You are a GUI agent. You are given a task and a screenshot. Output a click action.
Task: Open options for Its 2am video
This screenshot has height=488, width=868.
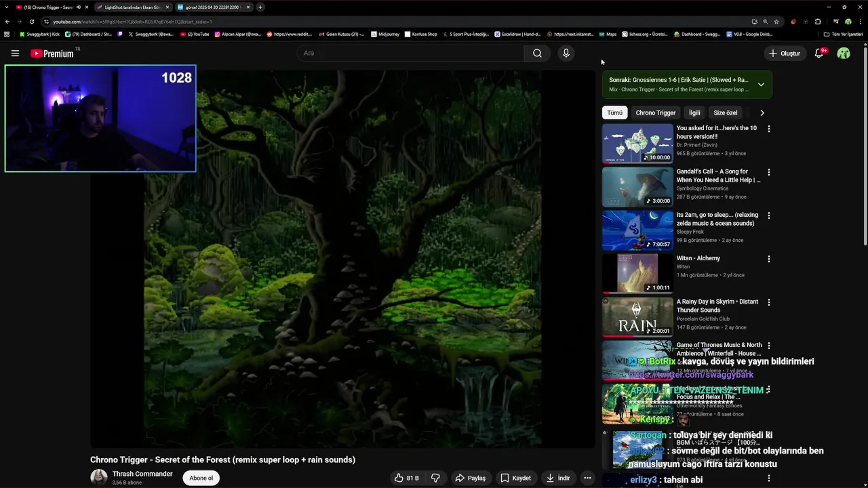(x=769, y=216)
